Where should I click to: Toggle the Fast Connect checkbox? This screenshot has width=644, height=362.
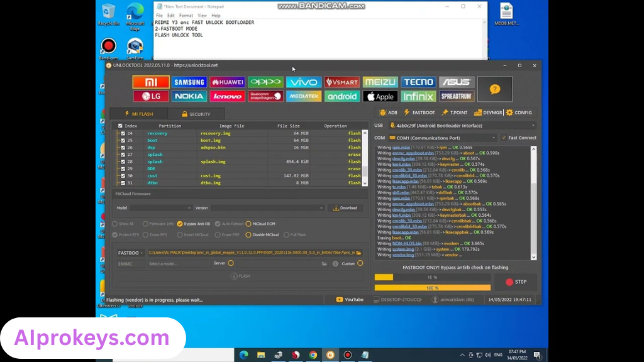(x=504, y=138)
